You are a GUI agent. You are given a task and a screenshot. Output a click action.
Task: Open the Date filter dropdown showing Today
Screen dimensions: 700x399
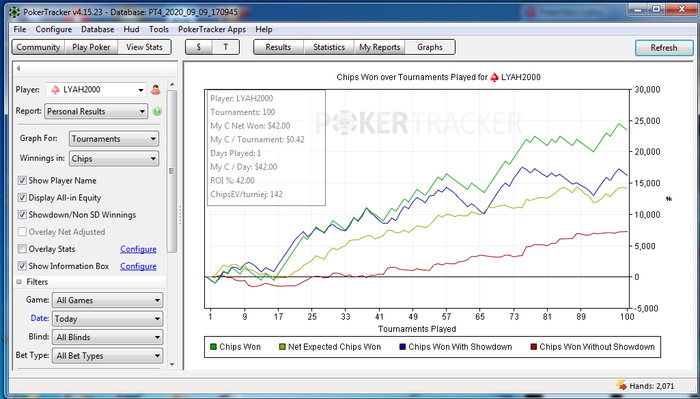coord(108,319)
